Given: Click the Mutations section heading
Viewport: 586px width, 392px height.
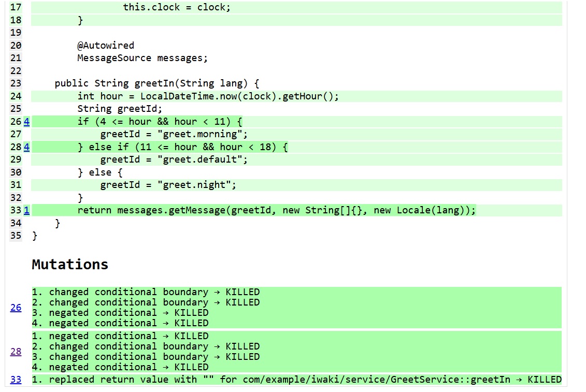Looking at the screenshot, I should 70,265.
